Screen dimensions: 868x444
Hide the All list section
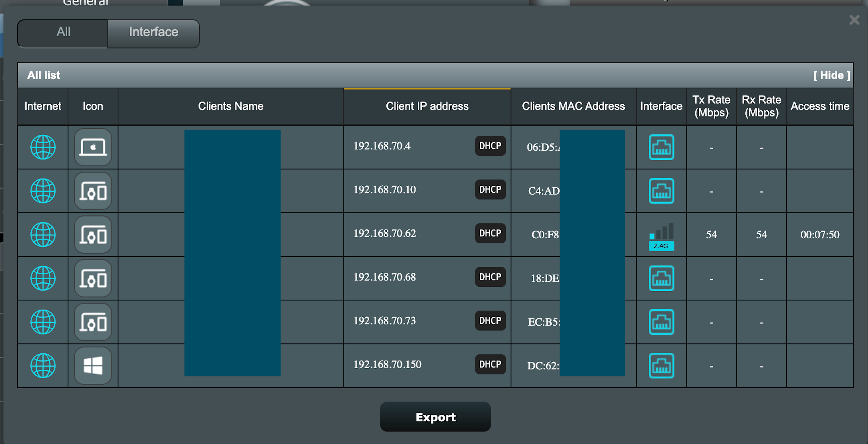click(x=831, y=75)
